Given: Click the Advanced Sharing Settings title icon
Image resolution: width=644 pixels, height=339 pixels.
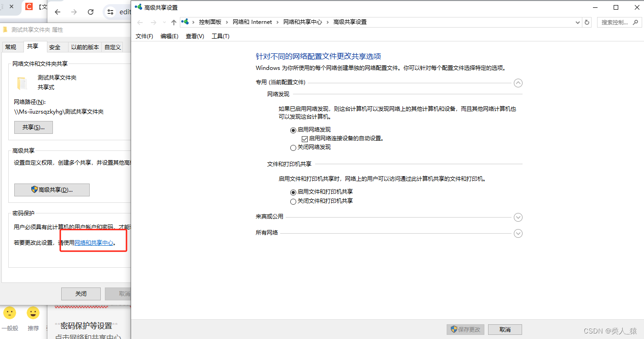Looking at the screenshot, I should click(x=138, y=7).
